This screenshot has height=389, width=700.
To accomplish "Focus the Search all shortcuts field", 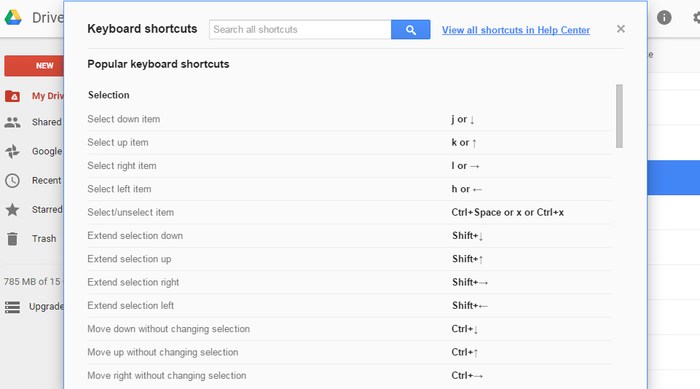I will 300,29.
